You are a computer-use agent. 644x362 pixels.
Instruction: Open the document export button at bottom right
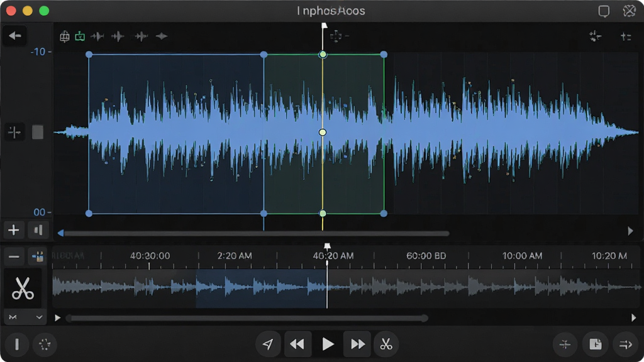click(x=595, y=344)
